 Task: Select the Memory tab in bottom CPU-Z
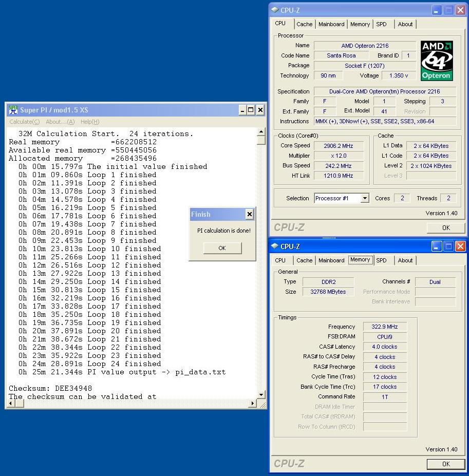click(360, 260)
